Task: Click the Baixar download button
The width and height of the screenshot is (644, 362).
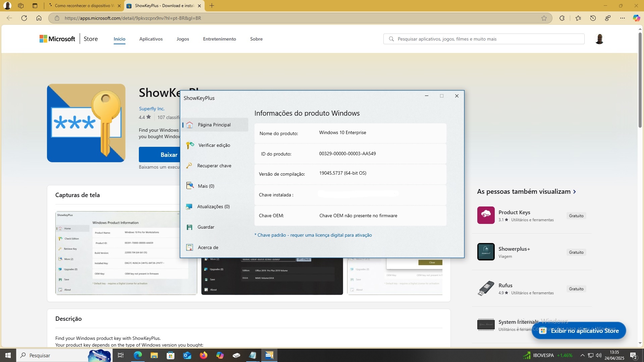Action: 160,155
